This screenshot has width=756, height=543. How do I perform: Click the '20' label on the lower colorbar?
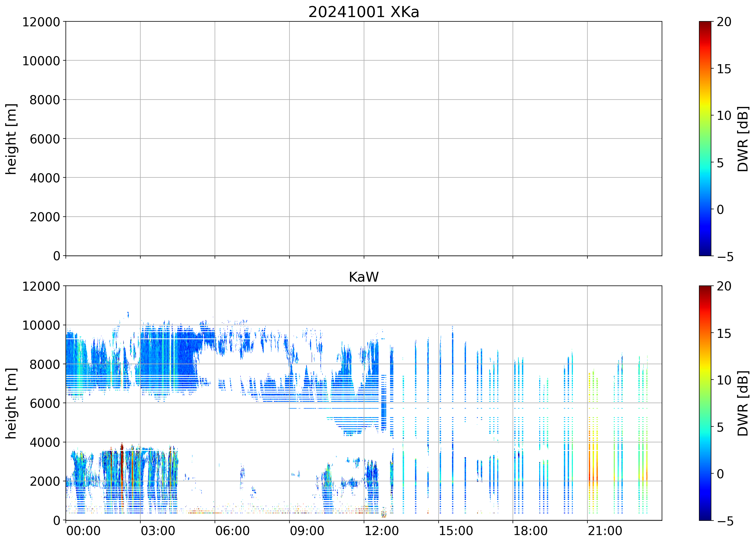[x=724, y=286]
